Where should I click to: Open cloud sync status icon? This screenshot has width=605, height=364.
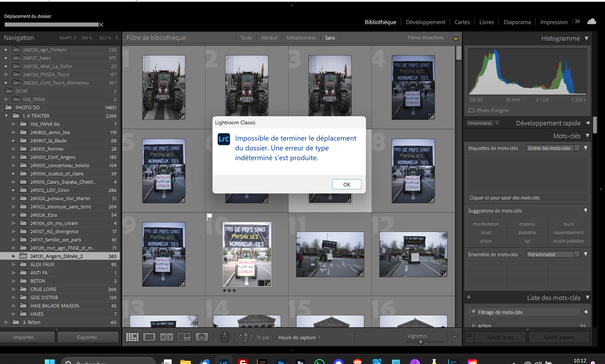coord(591,22)
